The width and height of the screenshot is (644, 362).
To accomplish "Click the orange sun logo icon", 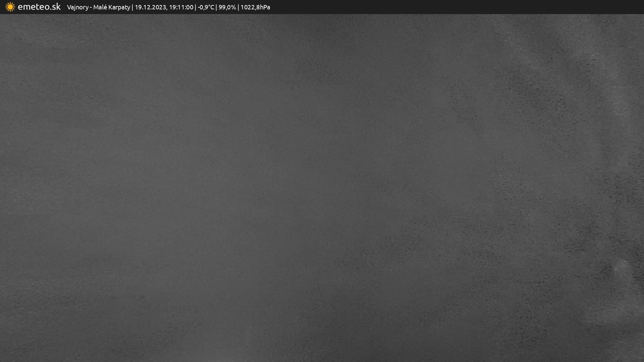I will 10,7.
